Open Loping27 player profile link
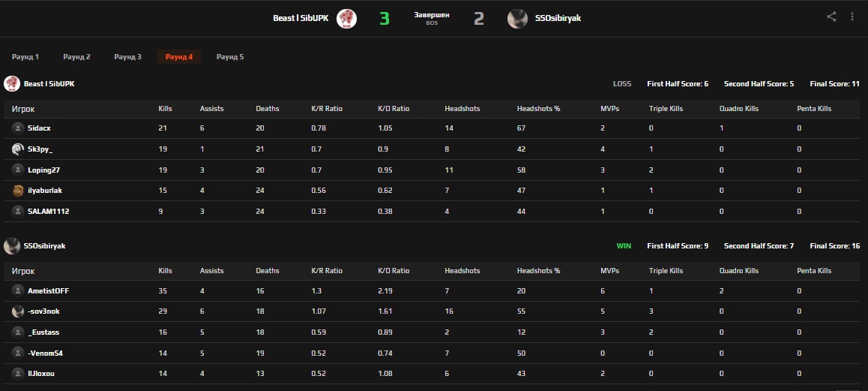 43,170
